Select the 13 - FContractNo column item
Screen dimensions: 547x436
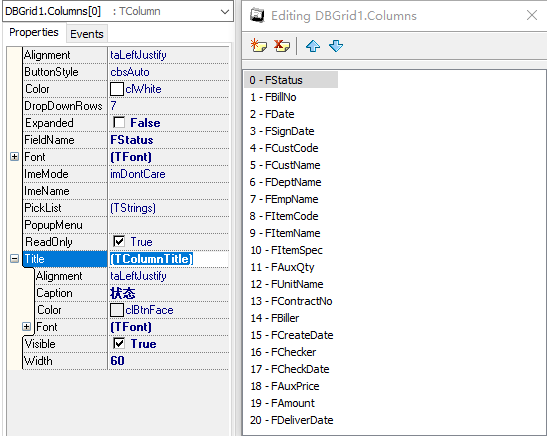(x=291, y=301)
